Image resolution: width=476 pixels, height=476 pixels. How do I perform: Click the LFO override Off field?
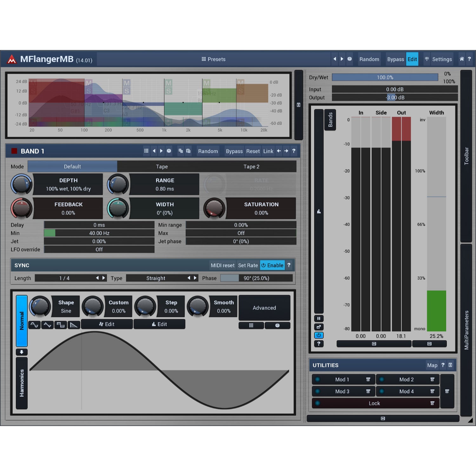point(99,249)
